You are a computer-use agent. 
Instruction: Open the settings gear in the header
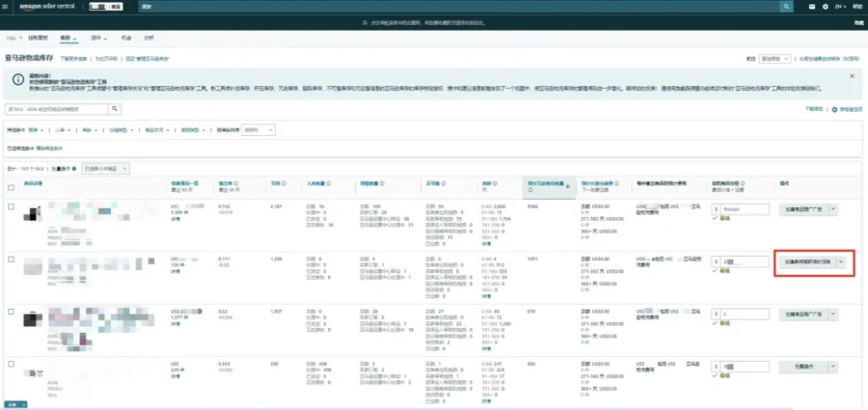coord(826,7)
